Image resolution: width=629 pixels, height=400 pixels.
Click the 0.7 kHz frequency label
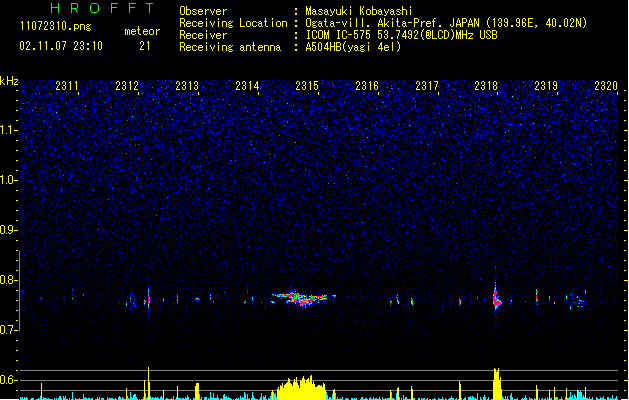coord(9,330)
